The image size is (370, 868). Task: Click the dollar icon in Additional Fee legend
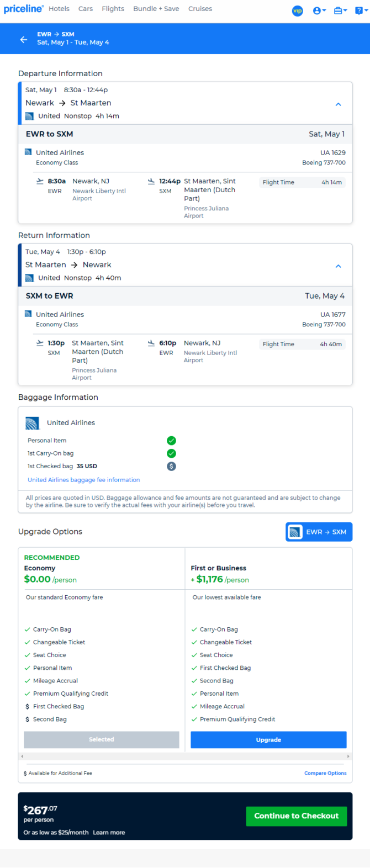[x=25, y=773]
